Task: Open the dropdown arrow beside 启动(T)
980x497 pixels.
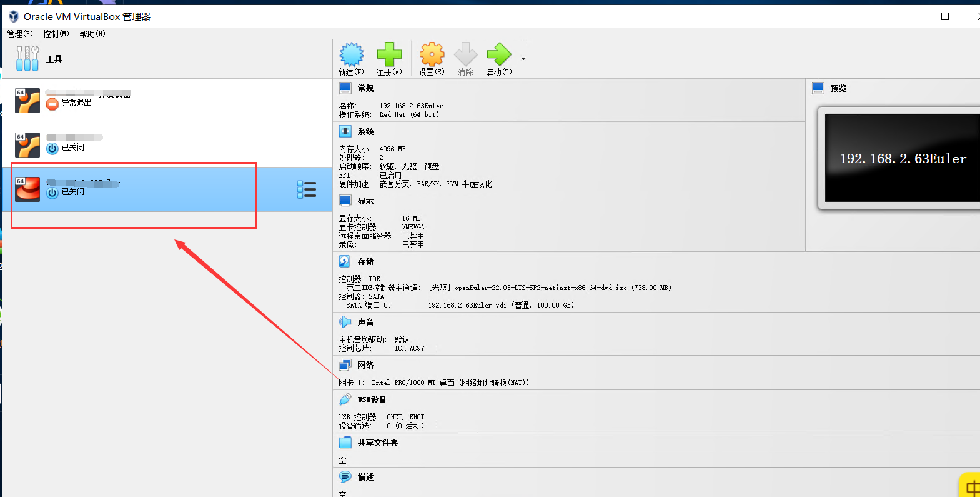Action: click(523, 59)
